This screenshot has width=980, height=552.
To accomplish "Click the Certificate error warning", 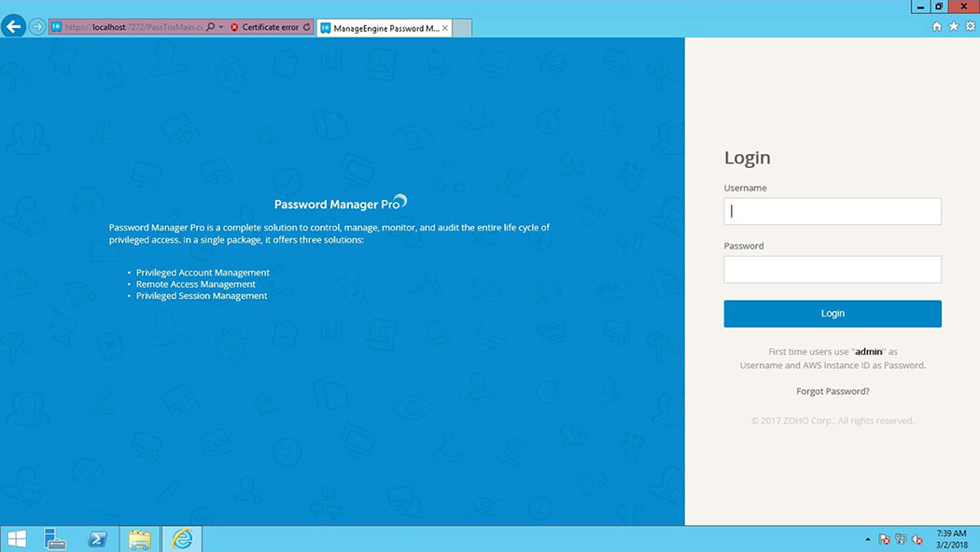I will (264, 27).
